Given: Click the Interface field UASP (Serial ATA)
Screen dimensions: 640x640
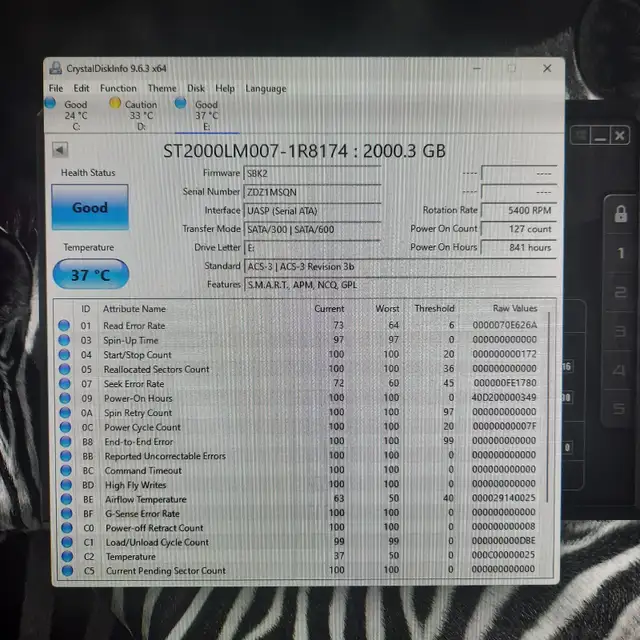Looking at the screenshot, I should (312, 211).
